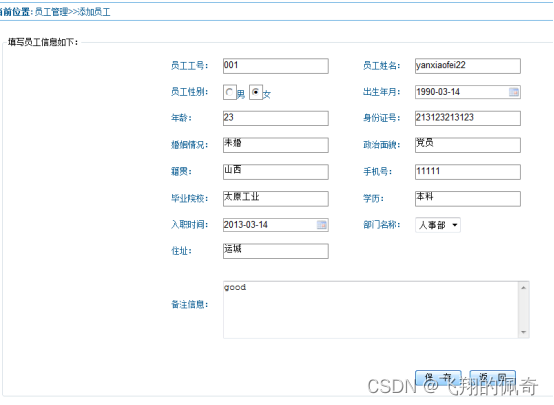Click the 年龄 field containing 23
554x405 pixels.
[276, 118]
